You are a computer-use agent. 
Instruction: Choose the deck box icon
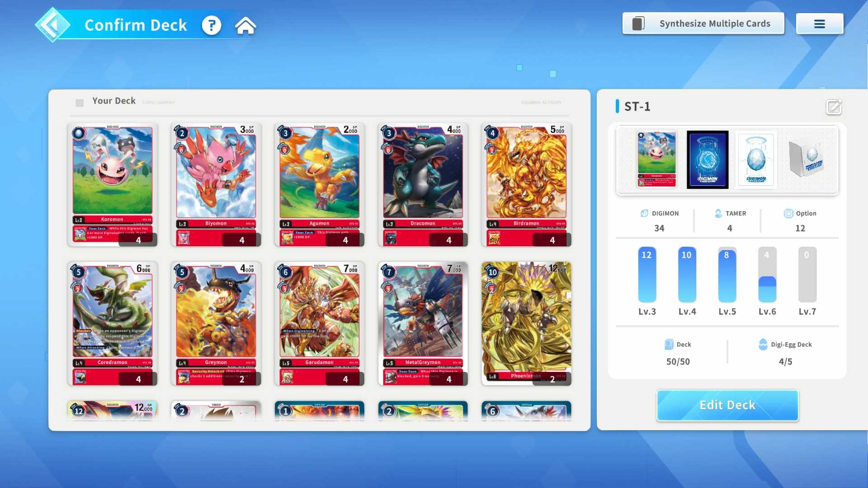coord(807,159)
